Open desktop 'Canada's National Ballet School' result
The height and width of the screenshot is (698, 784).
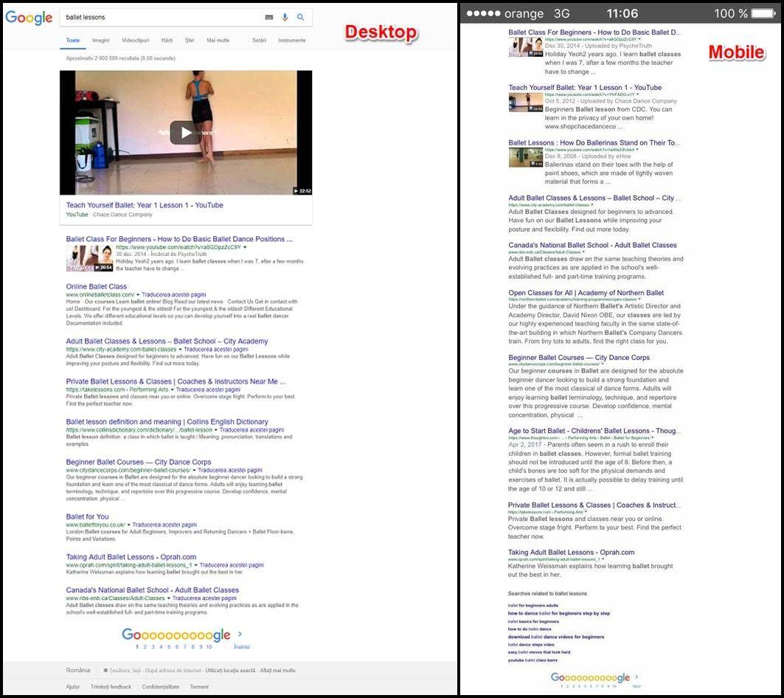point(153,590)
